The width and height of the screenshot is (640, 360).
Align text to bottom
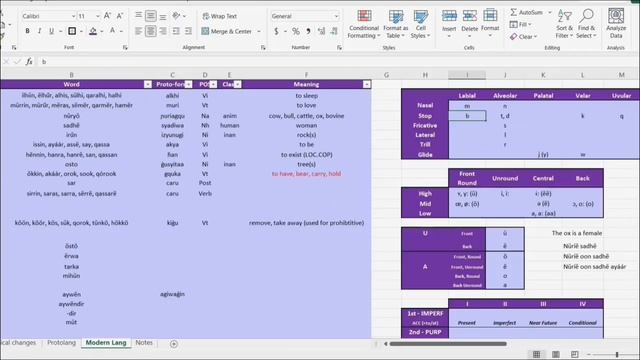pyautogui.click(x=163, y=16)
